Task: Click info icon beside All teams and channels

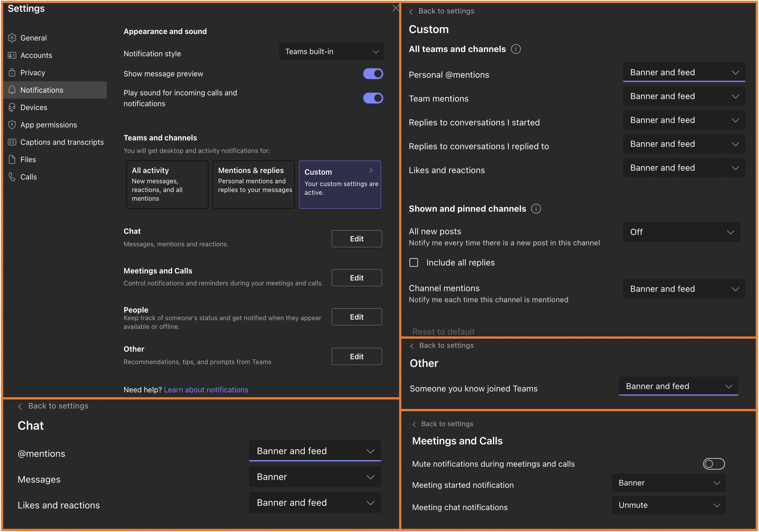Action: [x=516, y=49]
